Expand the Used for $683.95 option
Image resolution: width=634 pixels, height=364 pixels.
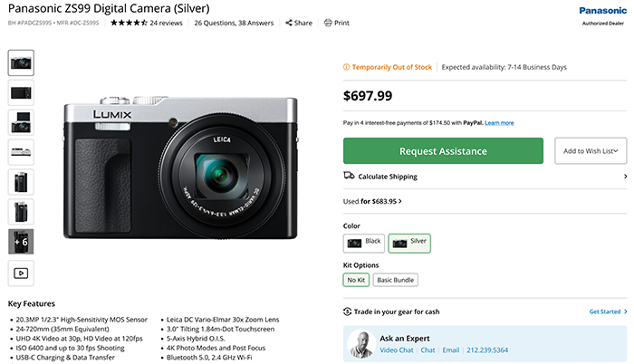tap(373, 200)
